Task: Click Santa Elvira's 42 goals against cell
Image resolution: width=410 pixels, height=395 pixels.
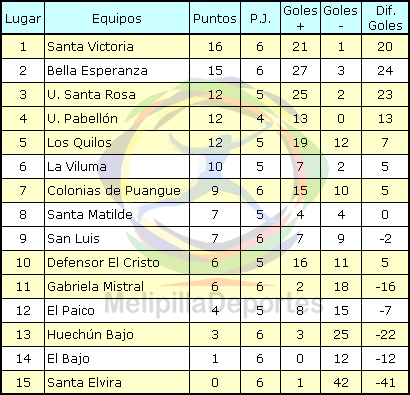Action: [341, 383]
